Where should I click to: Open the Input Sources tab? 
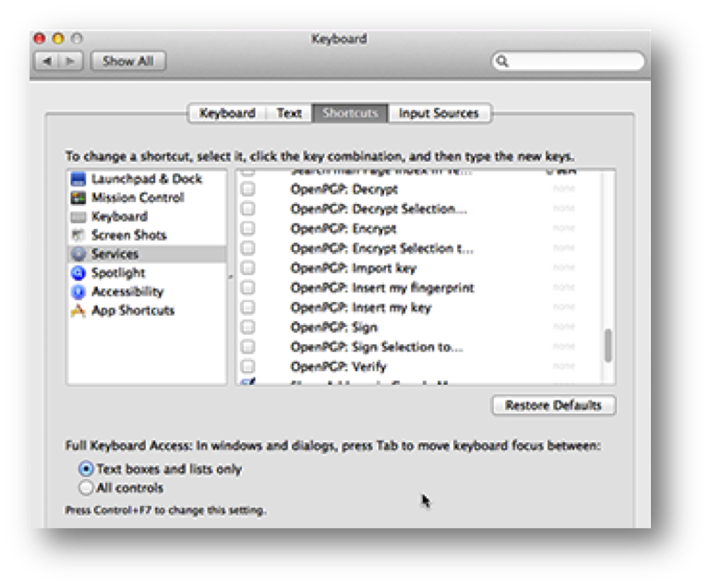click(439, 113)
